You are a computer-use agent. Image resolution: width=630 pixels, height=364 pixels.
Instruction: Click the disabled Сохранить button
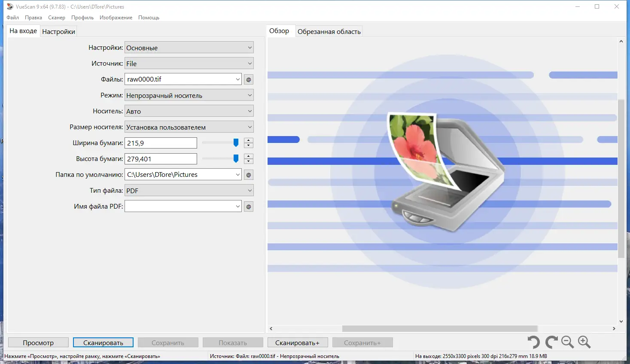[x=168, y=343]
